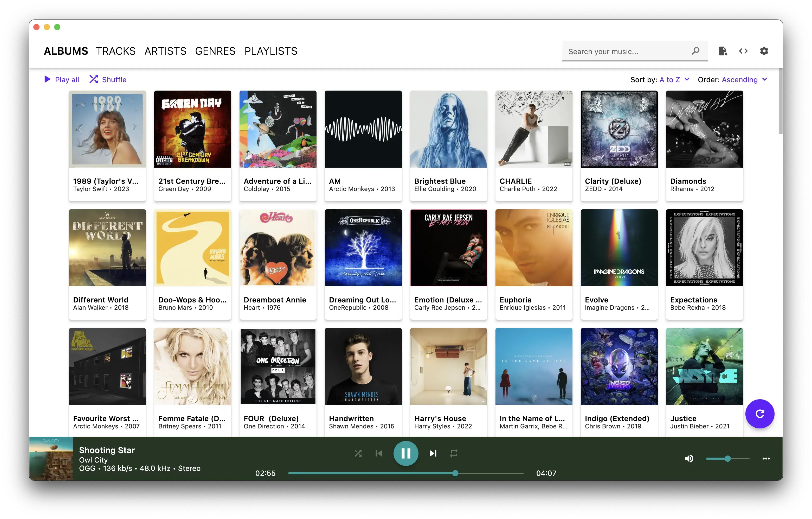Open the PLAYLISTS tab
This screenshot has height=519, width=812.
pyautogui.click(x=271, y=51)
